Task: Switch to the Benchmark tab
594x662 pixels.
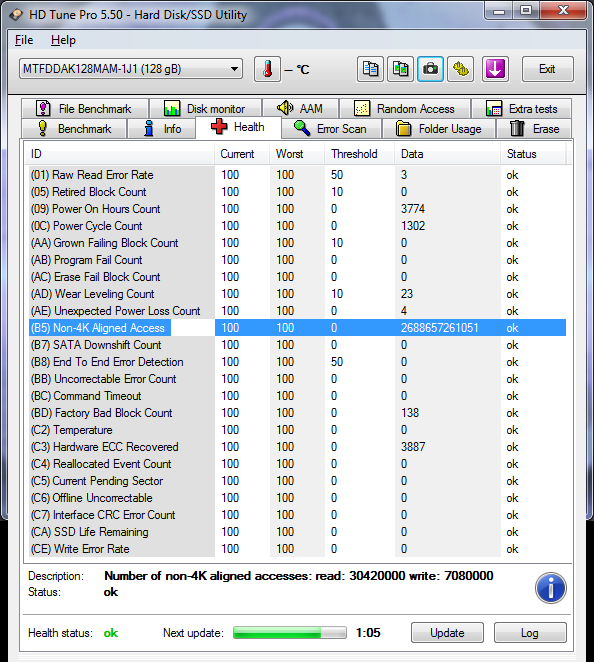Action: pyautogui.click(x=74, y=129)
